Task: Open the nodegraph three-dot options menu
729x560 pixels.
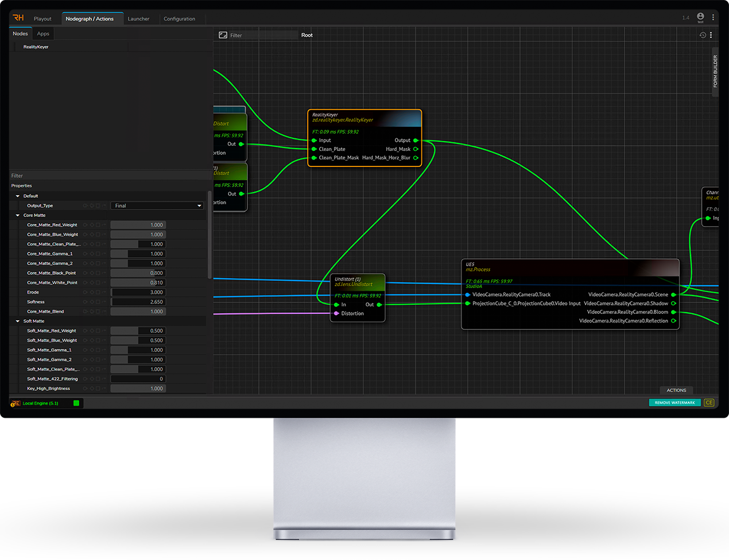Action: [711, 35]
